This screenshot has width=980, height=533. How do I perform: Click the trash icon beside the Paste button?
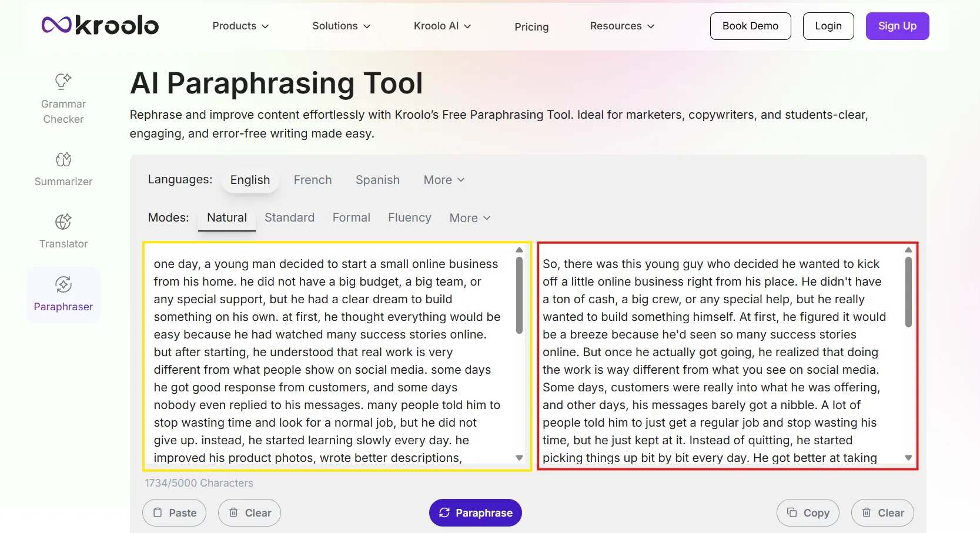[233, 512]
